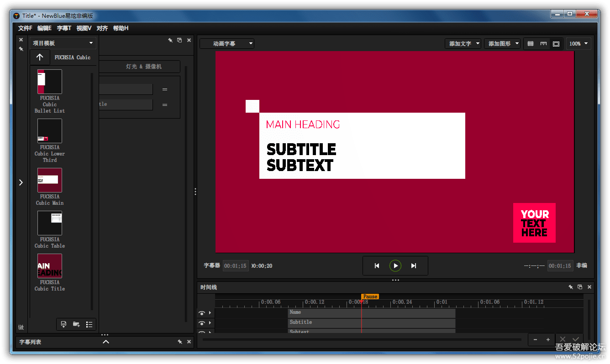Hide the Name track in timeline

(201, 313)
